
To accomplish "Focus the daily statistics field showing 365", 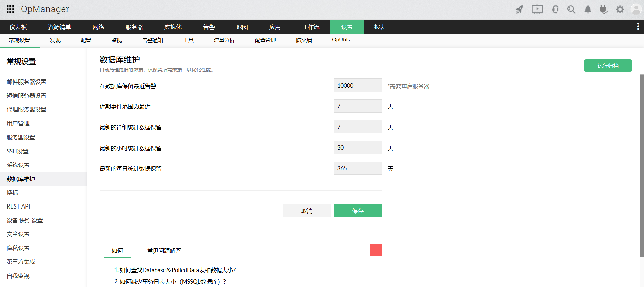I will coord(358,168).
